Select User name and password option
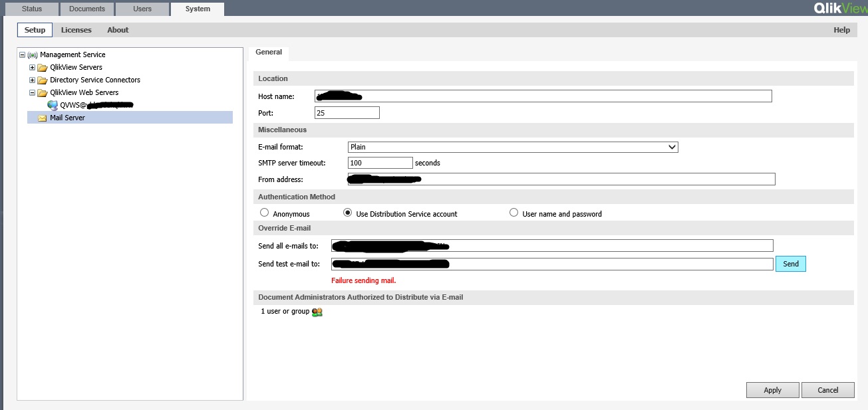Image resolution: width=868 pixels, height=410 pixels. (x=513, y=213)
